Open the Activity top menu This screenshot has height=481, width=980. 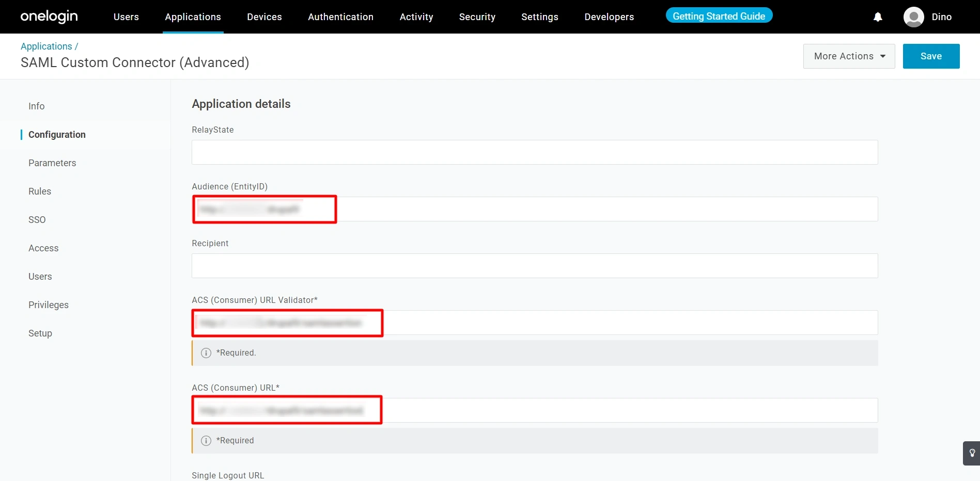click(416, 17)
